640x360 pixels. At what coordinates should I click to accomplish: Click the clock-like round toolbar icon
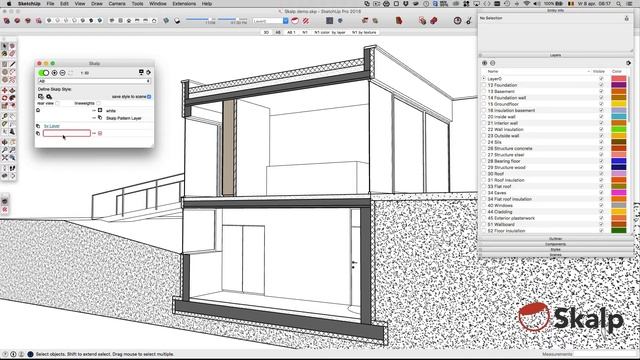click(x=458, y=20)
